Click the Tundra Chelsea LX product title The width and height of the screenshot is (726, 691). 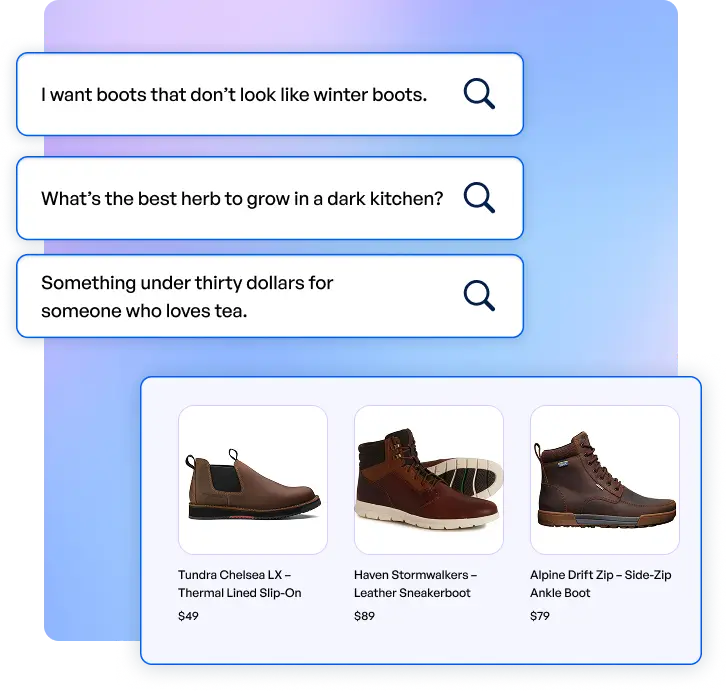[239, 584]
